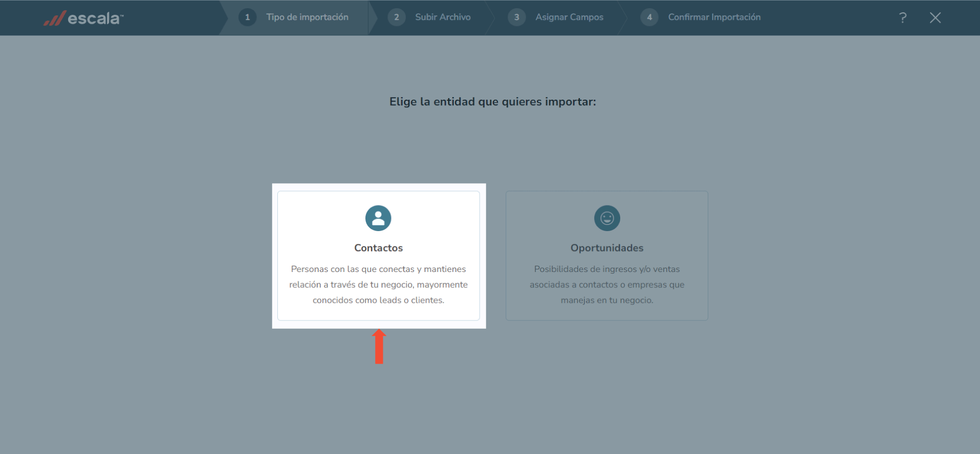The image size is (980, 454).
Task: Click the Oportunidades smiley icon
Action: point(607,218)
